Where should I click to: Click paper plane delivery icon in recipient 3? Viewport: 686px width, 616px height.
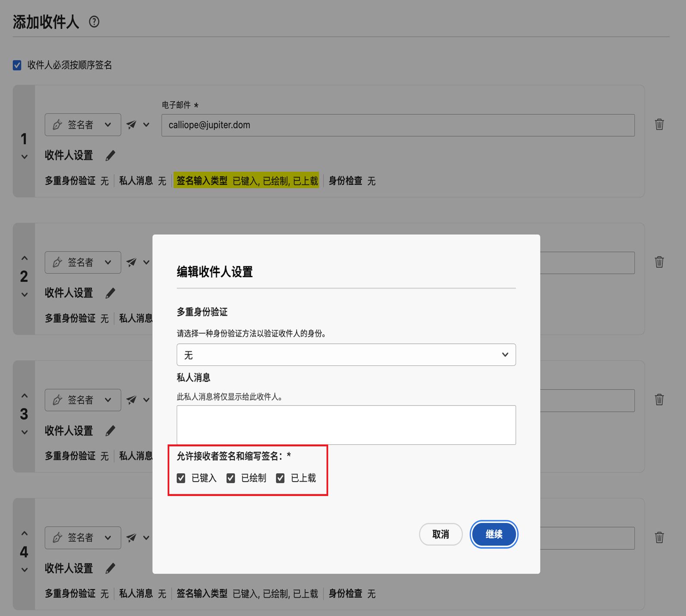tap(131, 400)
